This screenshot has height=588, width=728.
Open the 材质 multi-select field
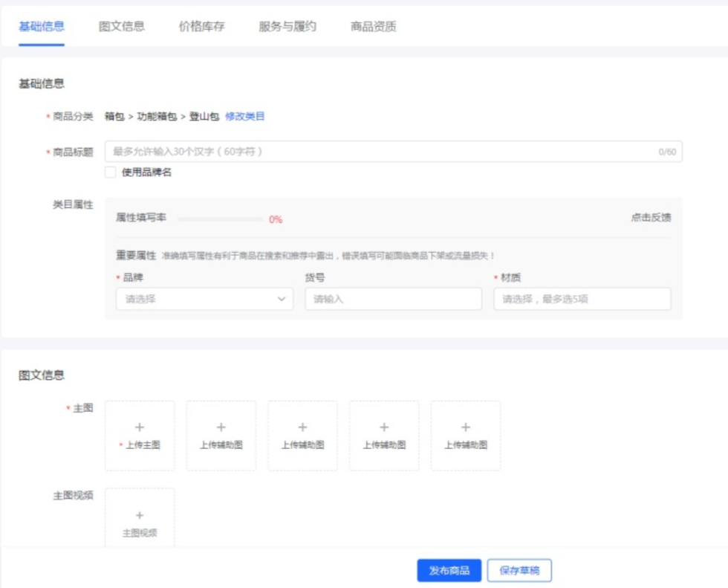click(x=582, y=299)
